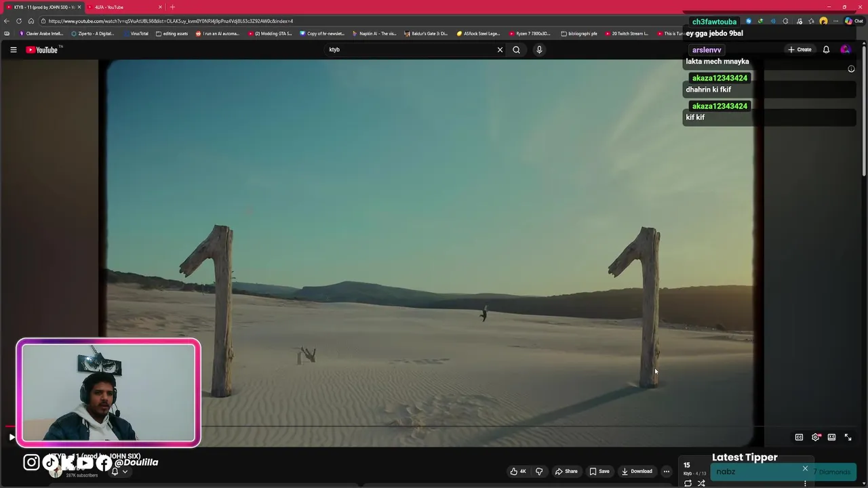
Task: Open the Copilot Chat button in browser
Action: point(854,21)
